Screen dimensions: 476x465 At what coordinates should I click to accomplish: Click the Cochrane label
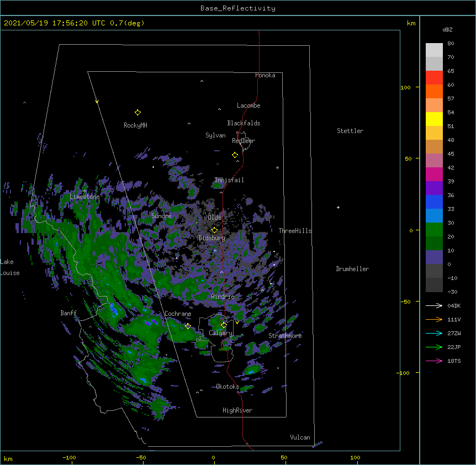(178, 314)
